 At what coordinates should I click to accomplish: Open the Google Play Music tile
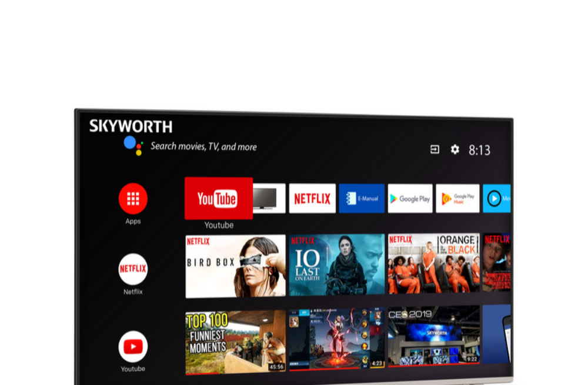tap(457, 199)
